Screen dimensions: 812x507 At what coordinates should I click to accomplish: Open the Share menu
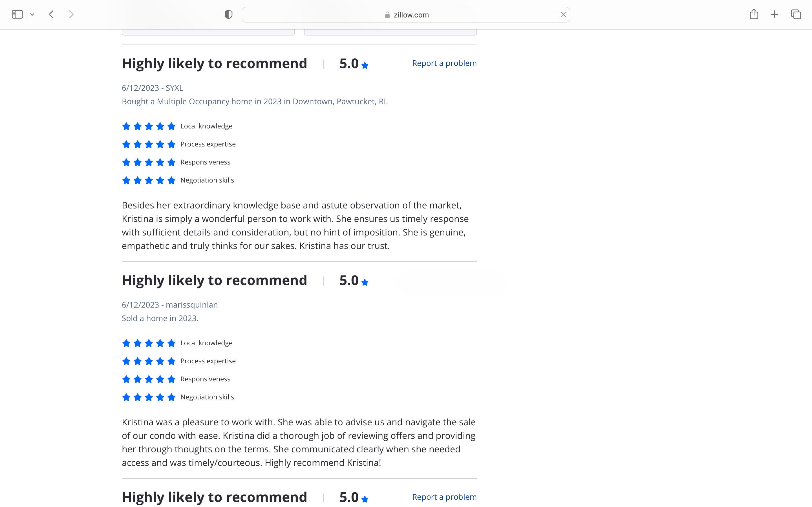754,14
